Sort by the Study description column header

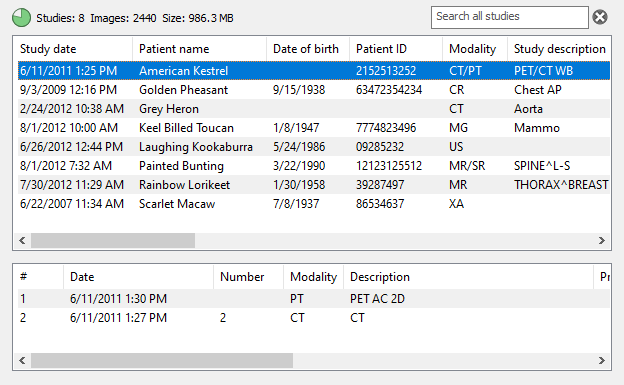click(559, 49)
